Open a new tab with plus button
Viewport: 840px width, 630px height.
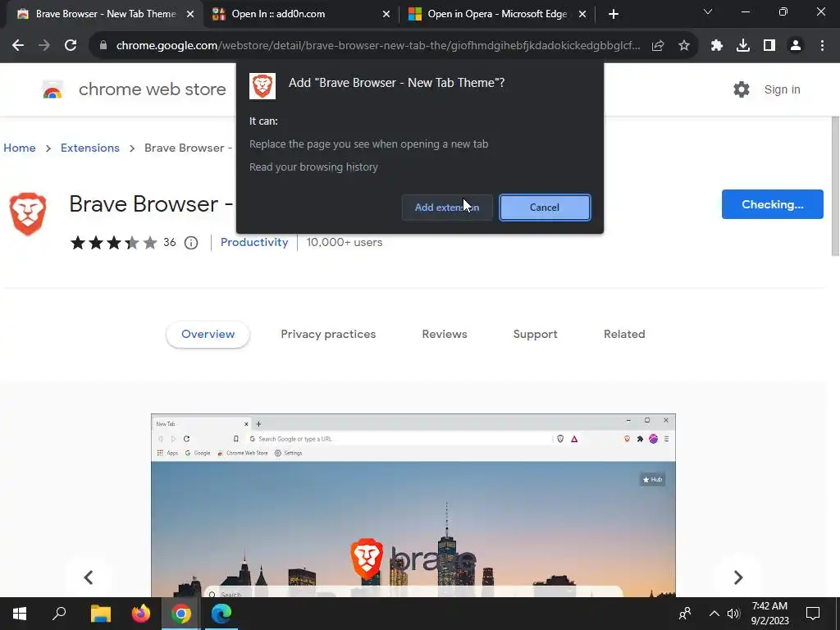(614, 14)
